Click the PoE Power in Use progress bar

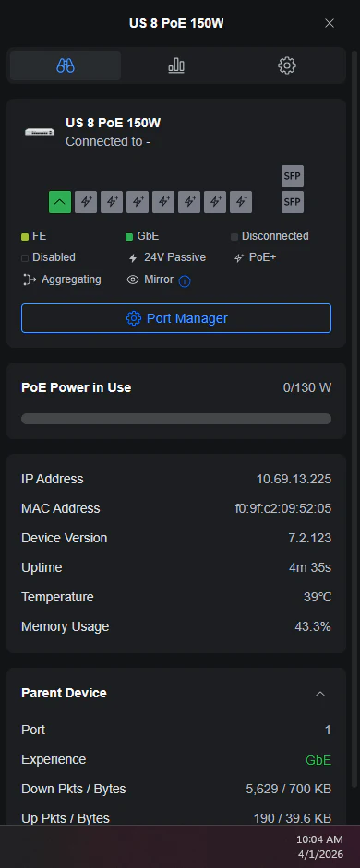pos(176,419)
